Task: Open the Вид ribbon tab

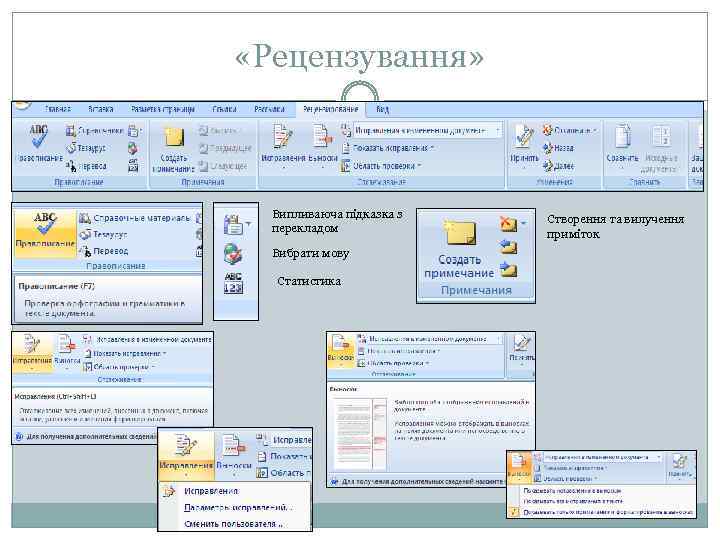Action: tap(382, 109)
